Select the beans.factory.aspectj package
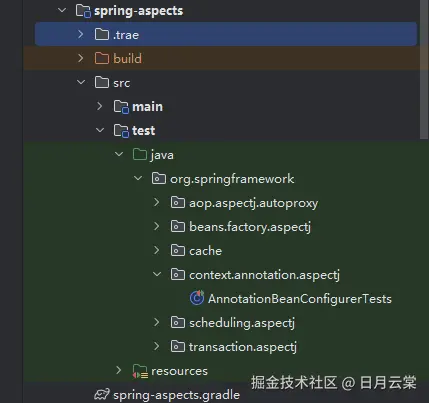This screenshot has width=429, height=403. (250, 227)
